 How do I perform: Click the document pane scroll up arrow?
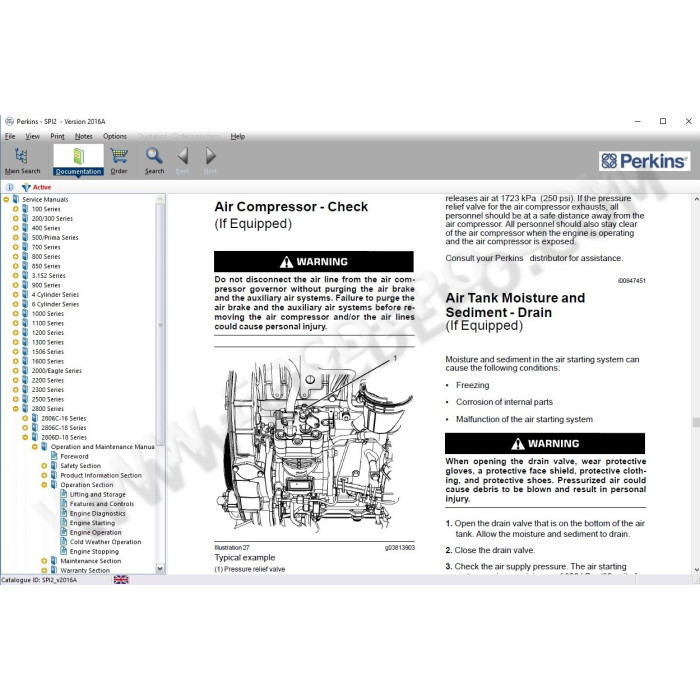click(x=696, y=199)
